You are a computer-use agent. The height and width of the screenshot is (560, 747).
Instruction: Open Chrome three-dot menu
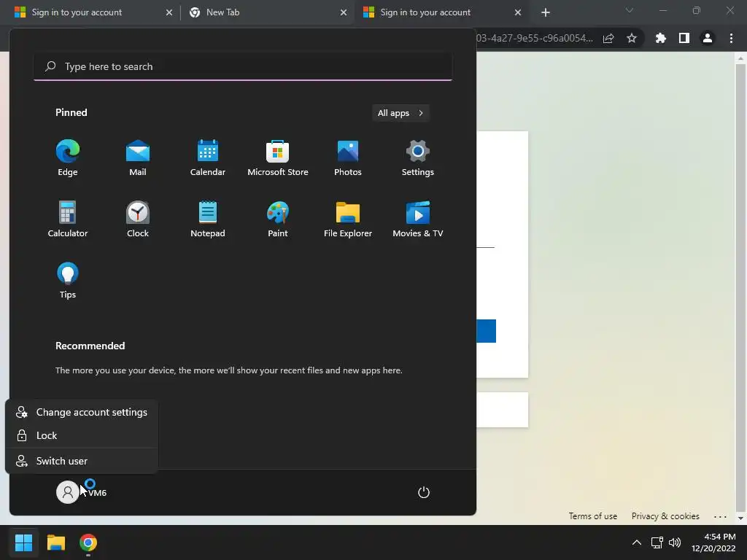point(731,38)
